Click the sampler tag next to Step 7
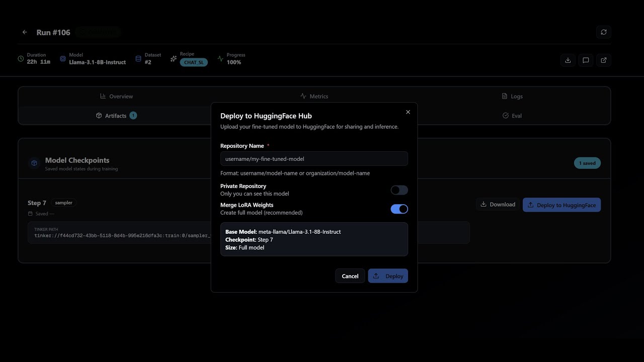This screenshot has height=362, width=644. [64, 203]
